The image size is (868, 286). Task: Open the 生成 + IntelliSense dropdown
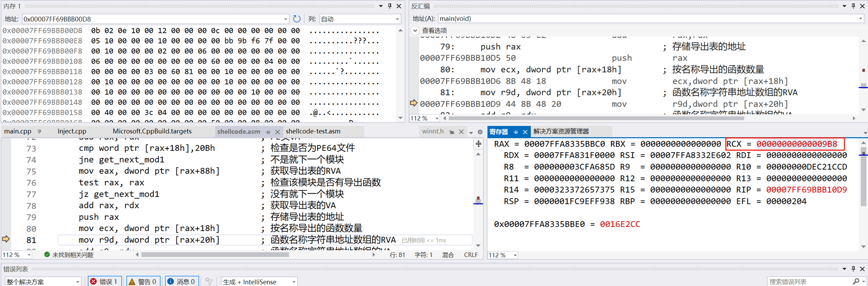[x=259, y=281]
